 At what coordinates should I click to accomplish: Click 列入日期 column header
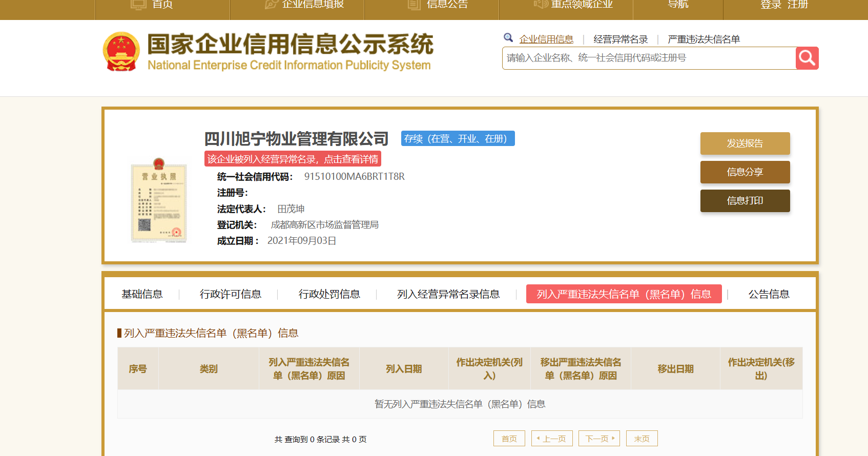[404, 369]
